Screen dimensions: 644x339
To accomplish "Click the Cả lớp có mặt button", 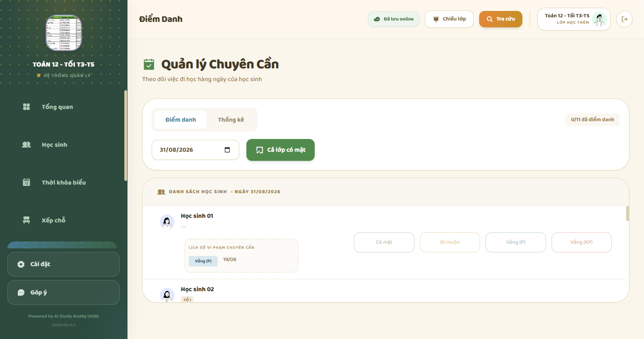I will pyautogui.click(x=281, y=150).
